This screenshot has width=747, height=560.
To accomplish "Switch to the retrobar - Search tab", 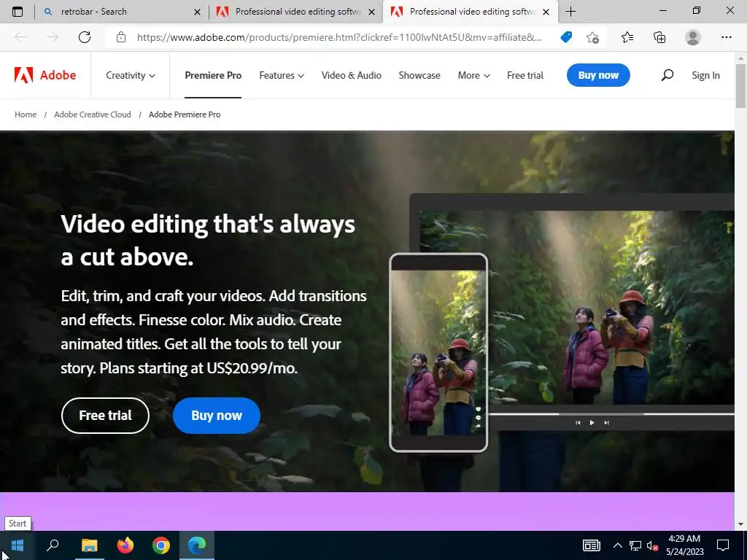I will click(122, 12).
